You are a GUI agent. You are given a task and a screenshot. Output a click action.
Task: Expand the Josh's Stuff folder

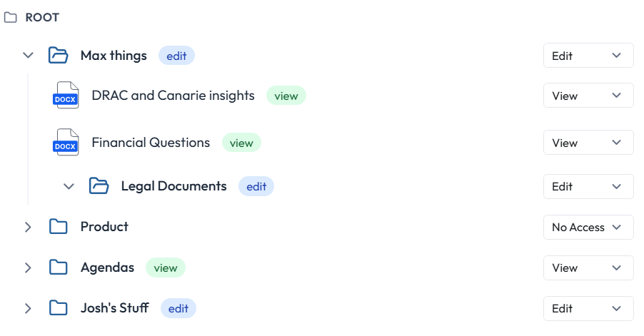[x=29, y=308]
